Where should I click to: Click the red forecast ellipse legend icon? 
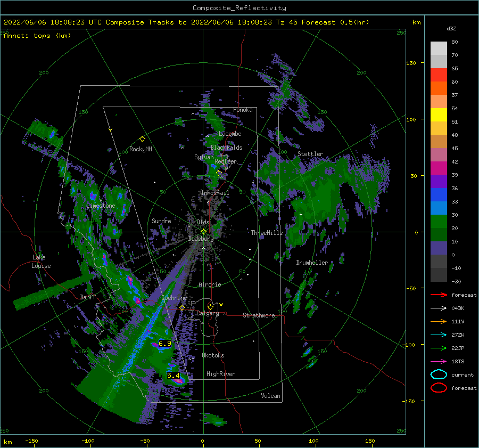pyautogui.click(x=439, y=388)
